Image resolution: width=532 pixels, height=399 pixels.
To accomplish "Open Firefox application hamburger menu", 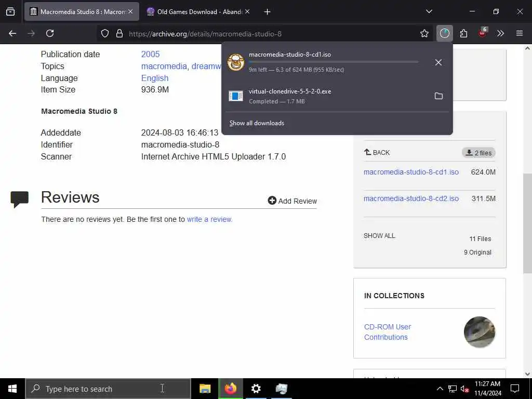I will click(520, 33).
